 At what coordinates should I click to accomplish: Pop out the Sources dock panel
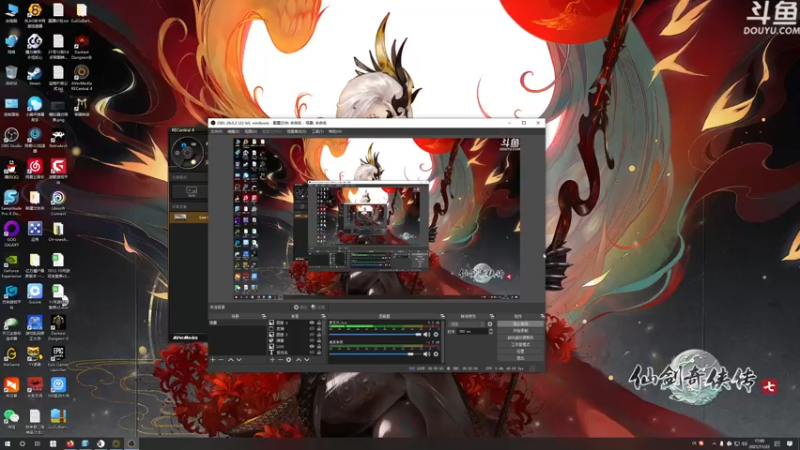[x=323, y=316]
